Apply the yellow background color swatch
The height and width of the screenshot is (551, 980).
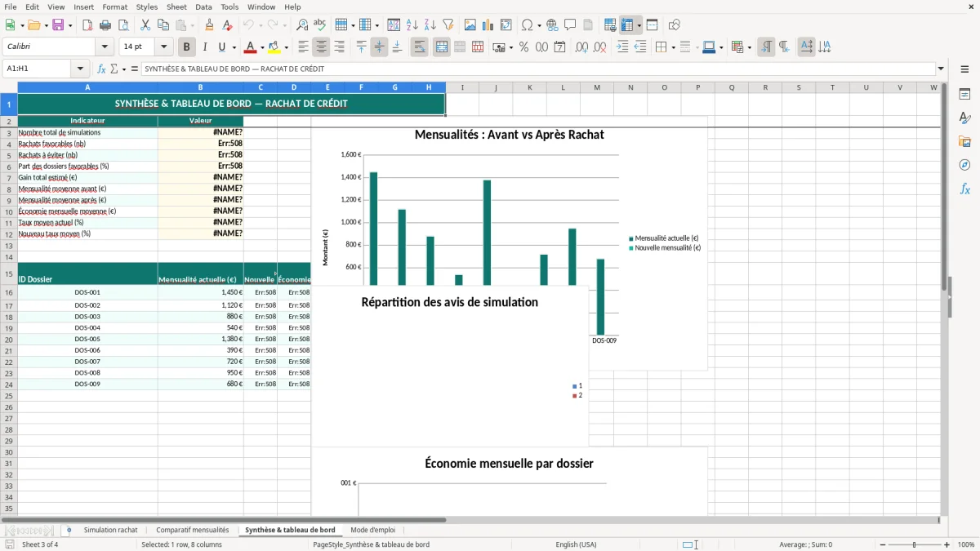click(274, 47)
